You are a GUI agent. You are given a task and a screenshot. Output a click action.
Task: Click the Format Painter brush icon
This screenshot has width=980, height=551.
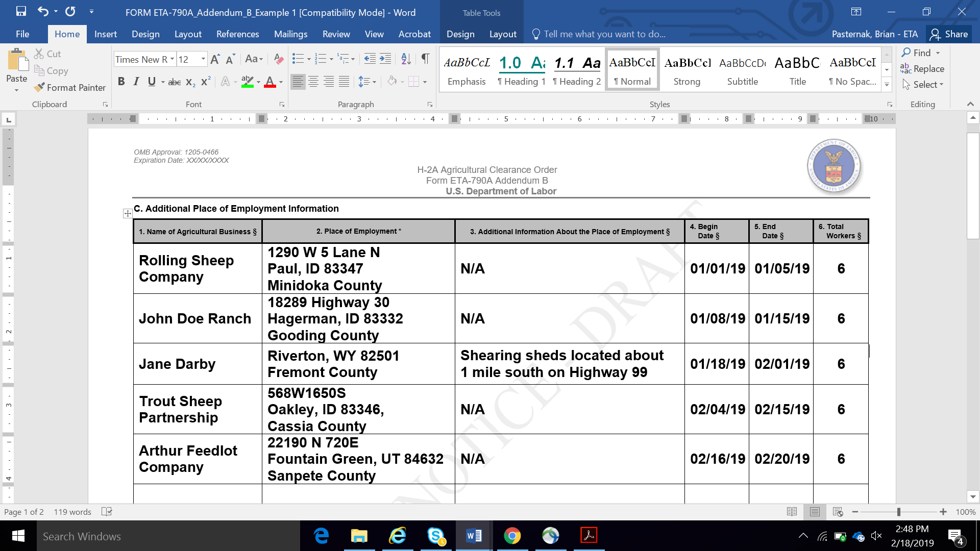39,88
